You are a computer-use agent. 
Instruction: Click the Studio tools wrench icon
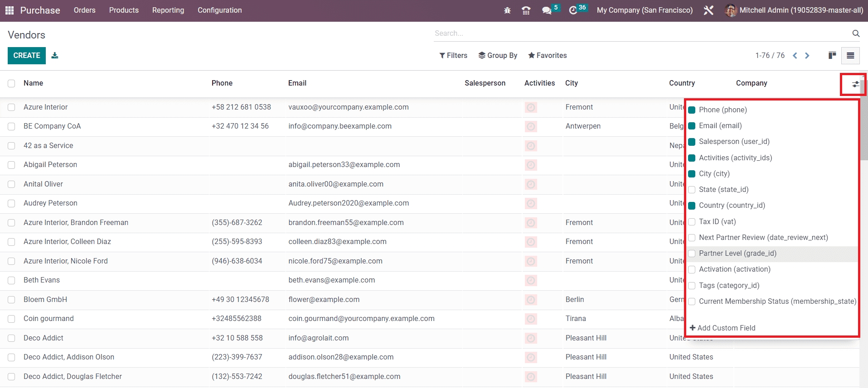tap(708, 10)
